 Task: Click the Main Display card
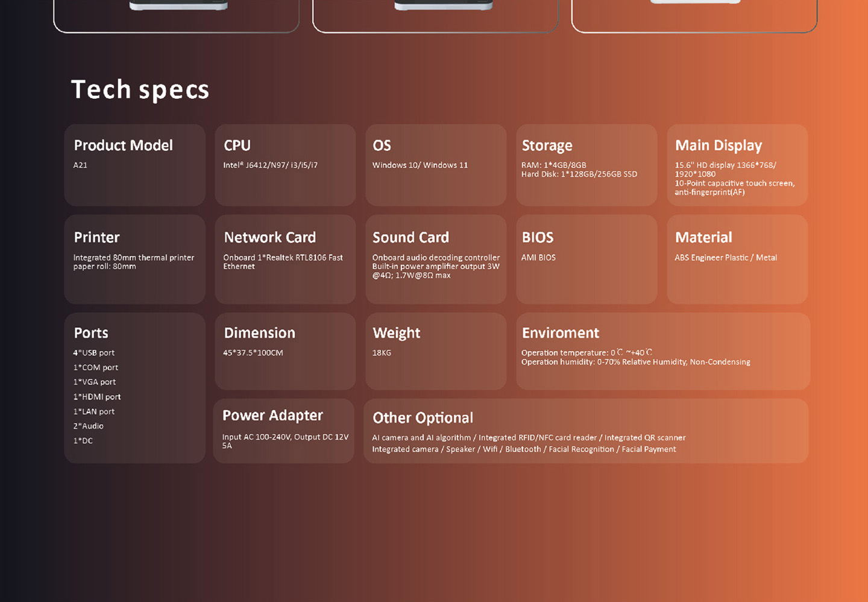(737, 165)
